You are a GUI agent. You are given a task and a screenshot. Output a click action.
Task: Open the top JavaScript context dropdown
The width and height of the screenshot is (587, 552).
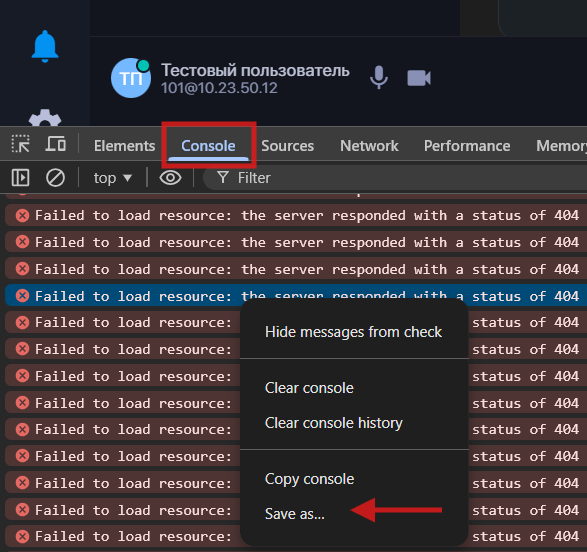112,178
